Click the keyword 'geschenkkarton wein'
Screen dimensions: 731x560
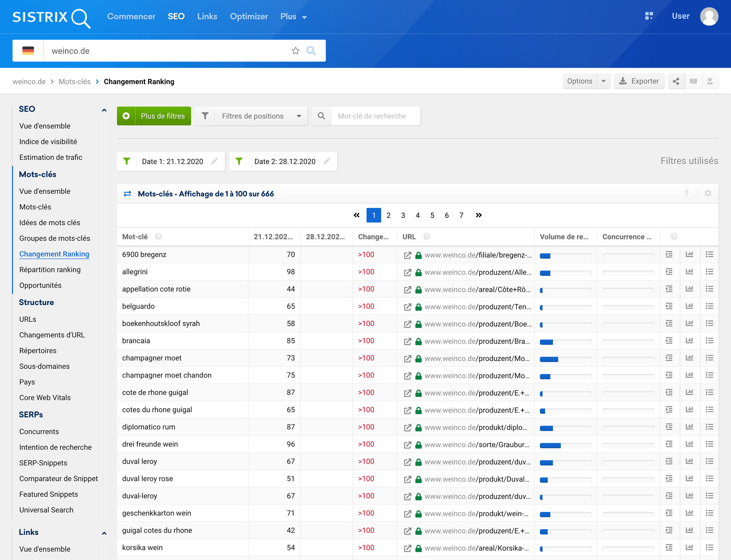(x=157, y=513)
